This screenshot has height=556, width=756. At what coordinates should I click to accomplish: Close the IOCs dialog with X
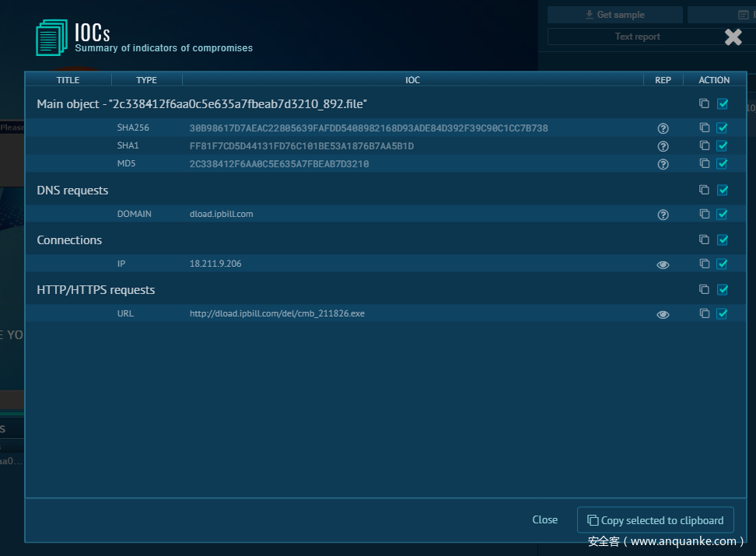click(733, 37)
